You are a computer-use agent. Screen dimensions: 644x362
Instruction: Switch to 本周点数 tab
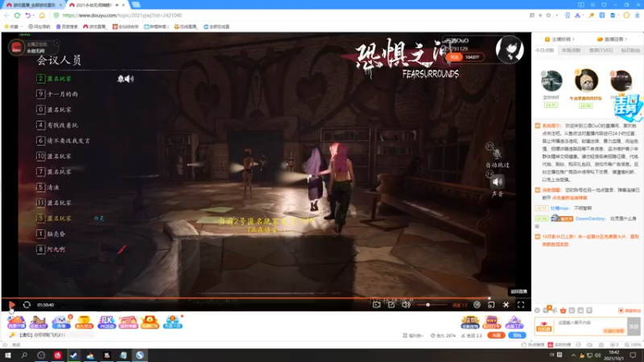pyautogui.click(x=571, y=50)
